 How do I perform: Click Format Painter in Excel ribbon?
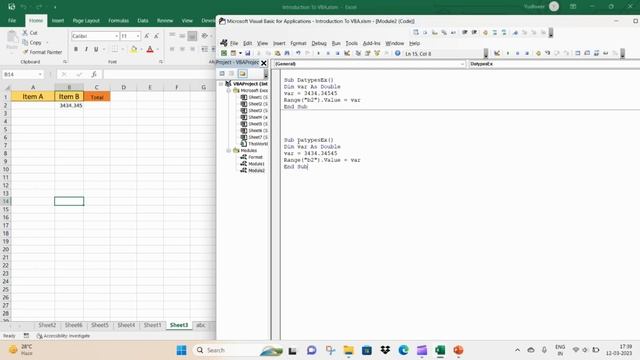tap(42, 52)
